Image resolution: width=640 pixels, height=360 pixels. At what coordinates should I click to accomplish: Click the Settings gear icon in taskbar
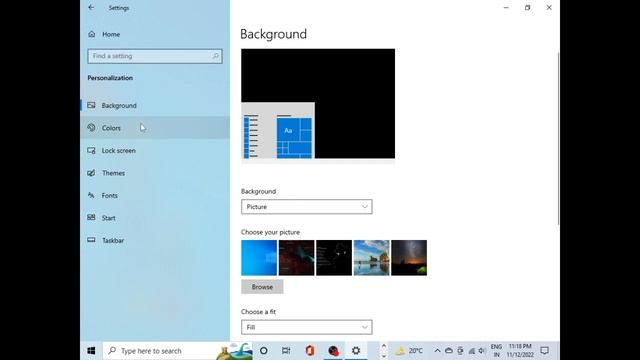tap(356, 351)
